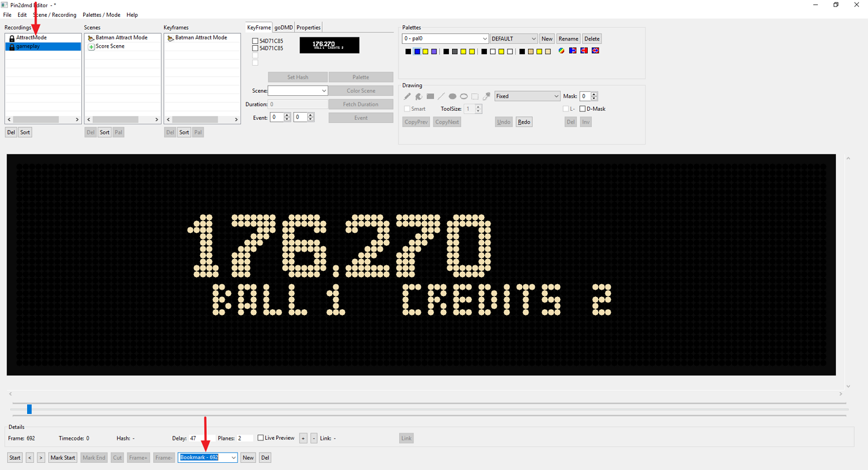Click the Set Hash button
Screen dimensions: 868x470
point(298,77)
